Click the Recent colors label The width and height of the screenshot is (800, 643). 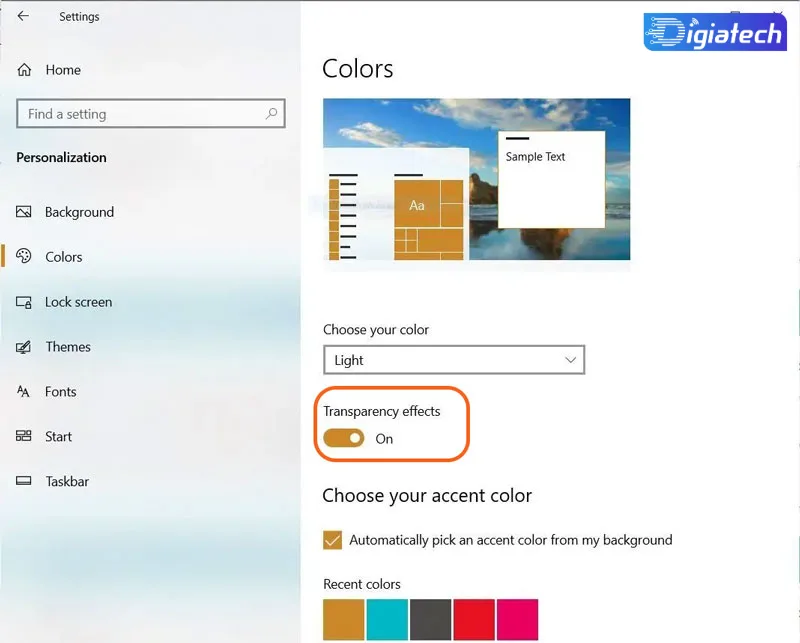pyautogui.click(x=362, y=584)
